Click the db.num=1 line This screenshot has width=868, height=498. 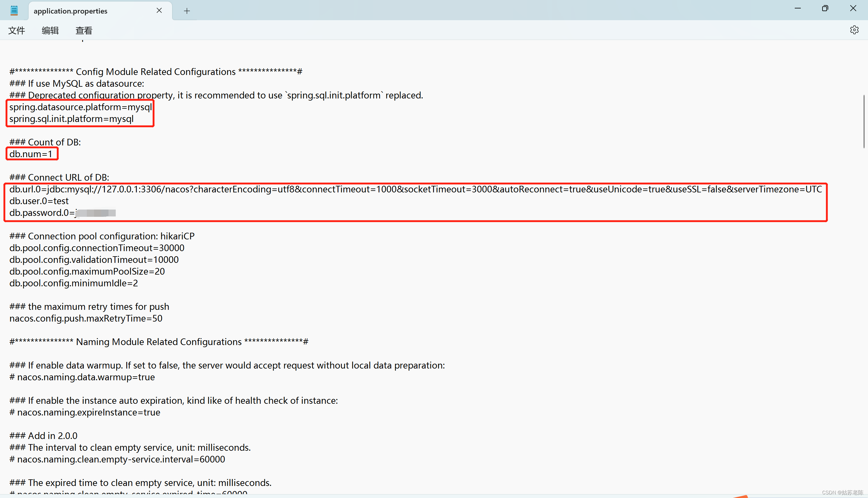click(31, 154)
